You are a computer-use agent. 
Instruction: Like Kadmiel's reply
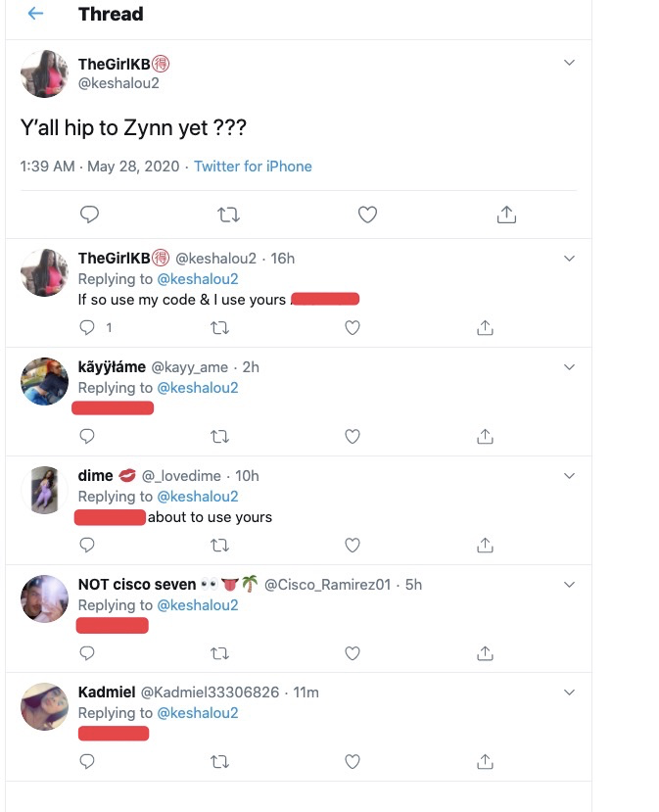pyautogui.click(x=353, y=761)
